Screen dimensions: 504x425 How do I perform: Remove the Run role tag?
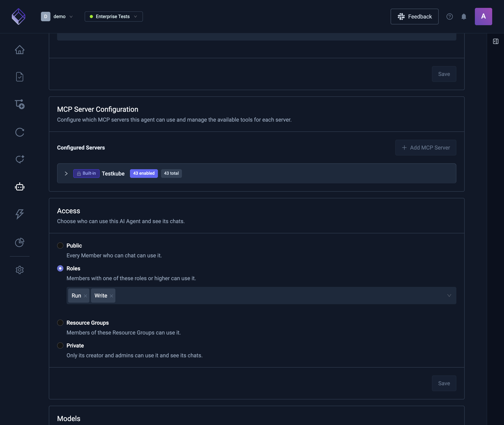(x=85, y=296)
